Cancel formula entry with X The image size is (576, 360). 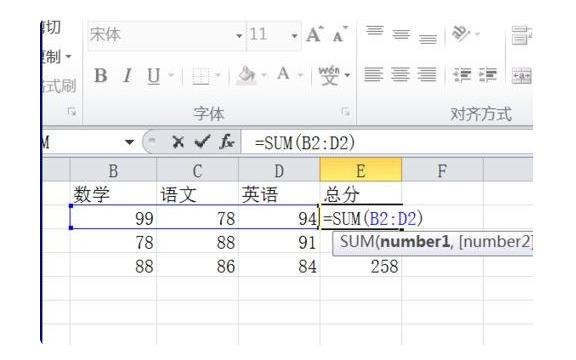pos(178,142)
